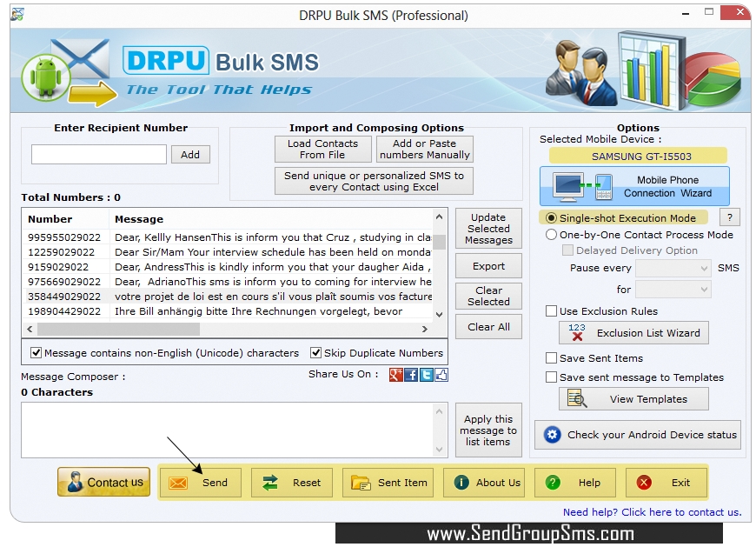Image resolution: width=756 pixels, height=547 pixels.
Task: Open the question mark help for execution mode
Action: (729, 217)
